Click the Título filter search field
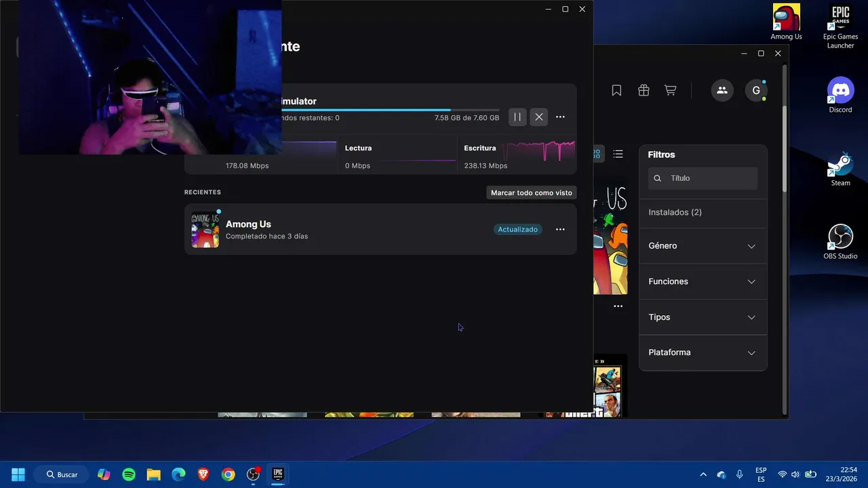The height and width of the screenshot is (488, 868). [703, 178]
